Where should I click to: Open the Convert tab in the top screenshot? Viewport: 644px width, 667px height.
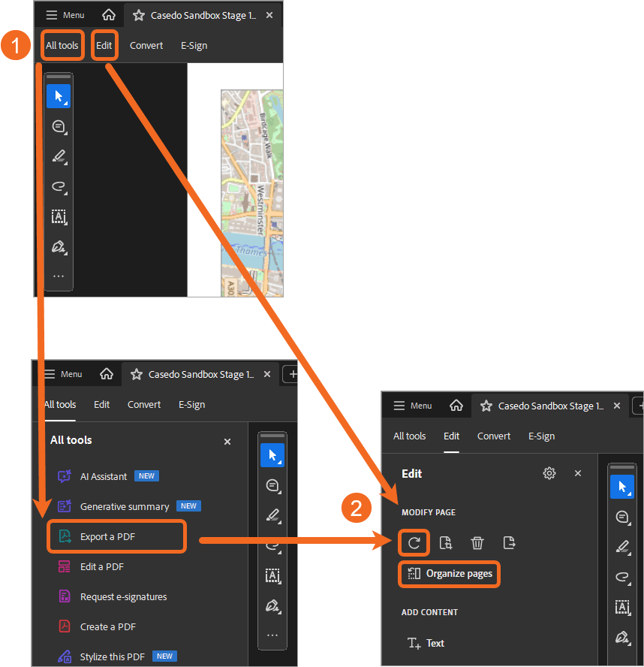click(146, 46)
